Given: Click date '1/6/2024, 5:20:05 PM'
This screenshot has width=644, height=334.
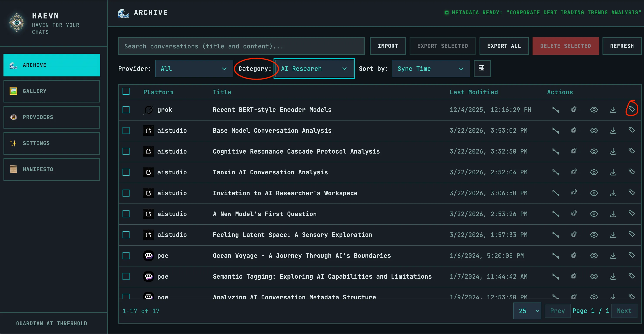Looking at the screenshot, I should pos(486,256).
